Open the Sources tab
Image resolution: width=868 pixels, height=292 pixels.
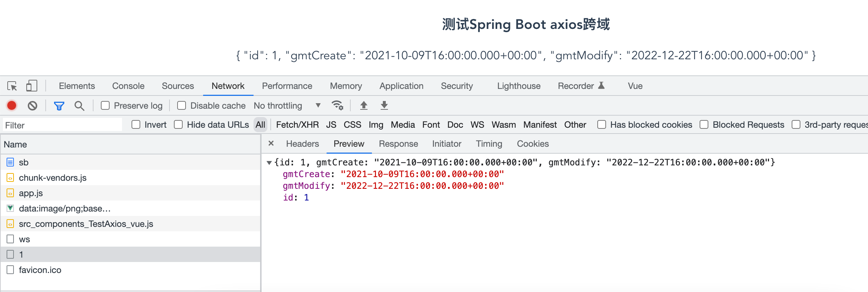(x=178, y=86)
